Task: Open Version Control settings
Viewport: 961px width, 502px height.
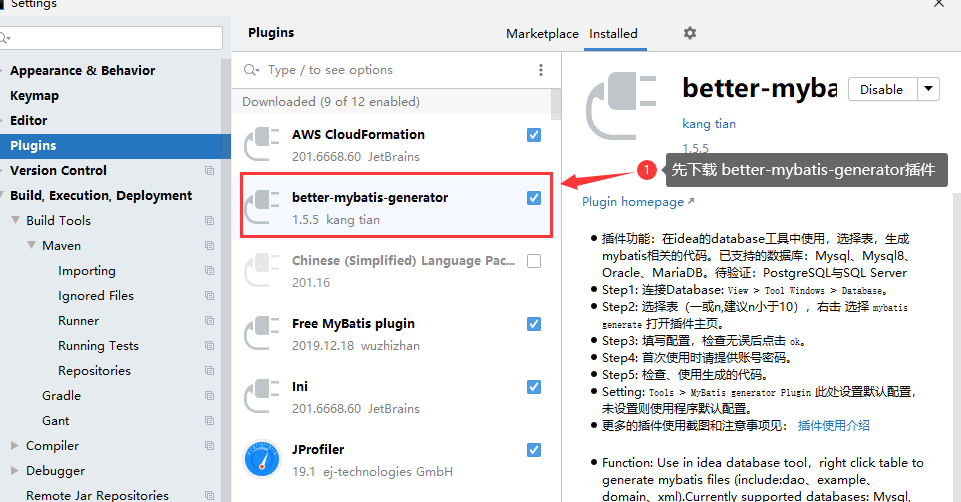Action: coord(58,170)
